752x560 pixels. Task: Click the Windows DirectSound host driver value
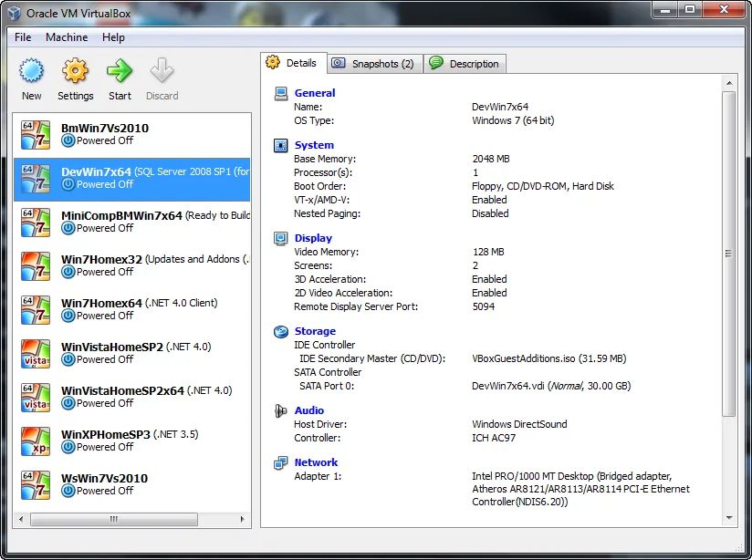tap(519, 424)
